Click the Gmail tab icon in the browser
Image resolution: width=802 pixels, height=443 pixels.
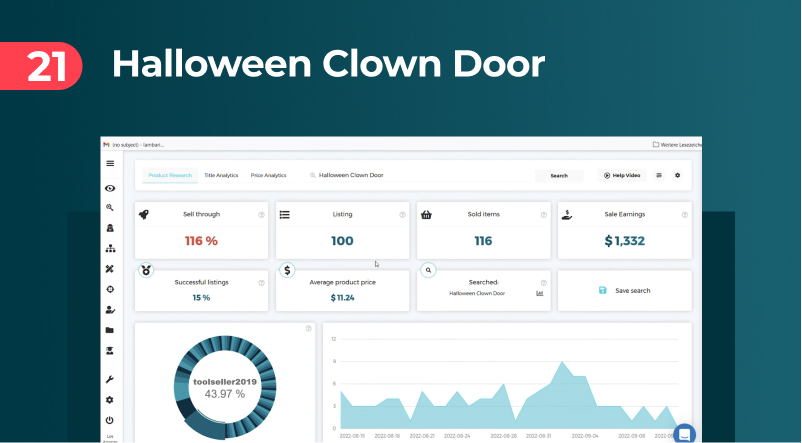tap(106, 145)
